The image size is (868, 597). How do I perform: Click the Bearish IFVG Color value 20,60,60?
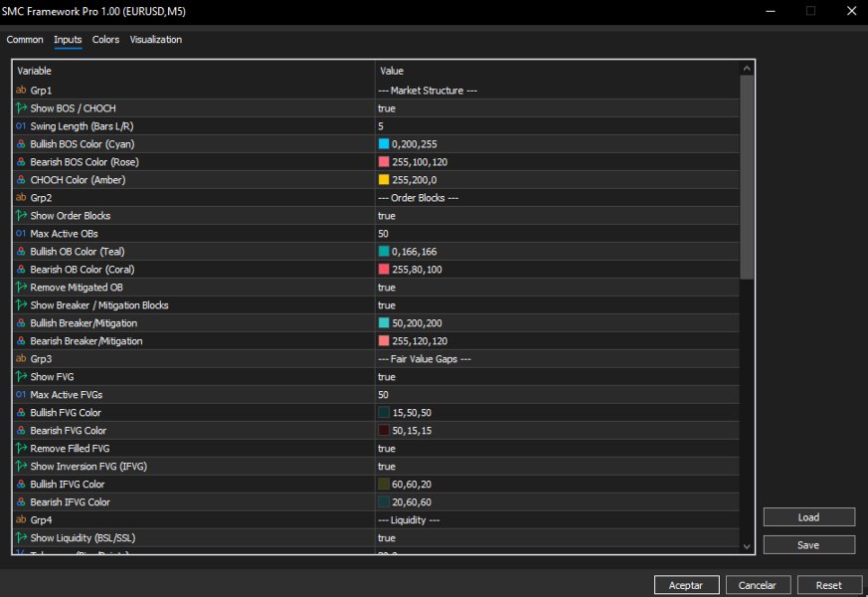click(x=412, y=502)
